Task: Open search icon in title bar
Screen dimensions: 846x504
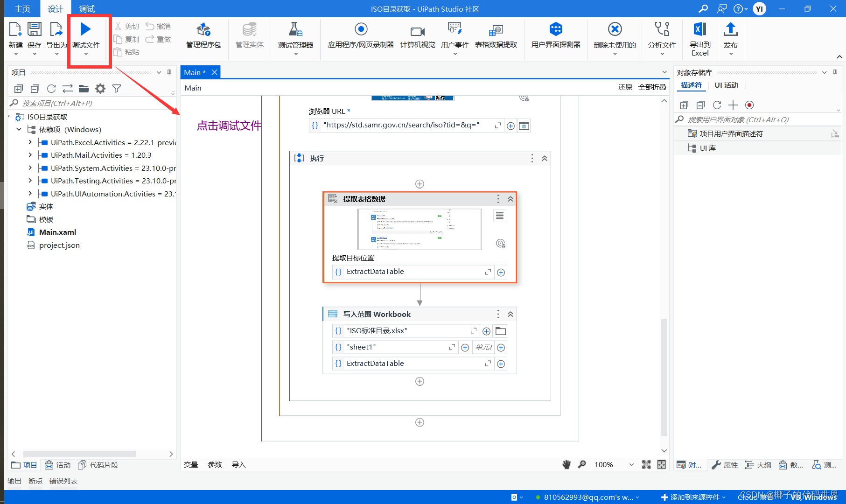Action: click(x=703, y=9)
